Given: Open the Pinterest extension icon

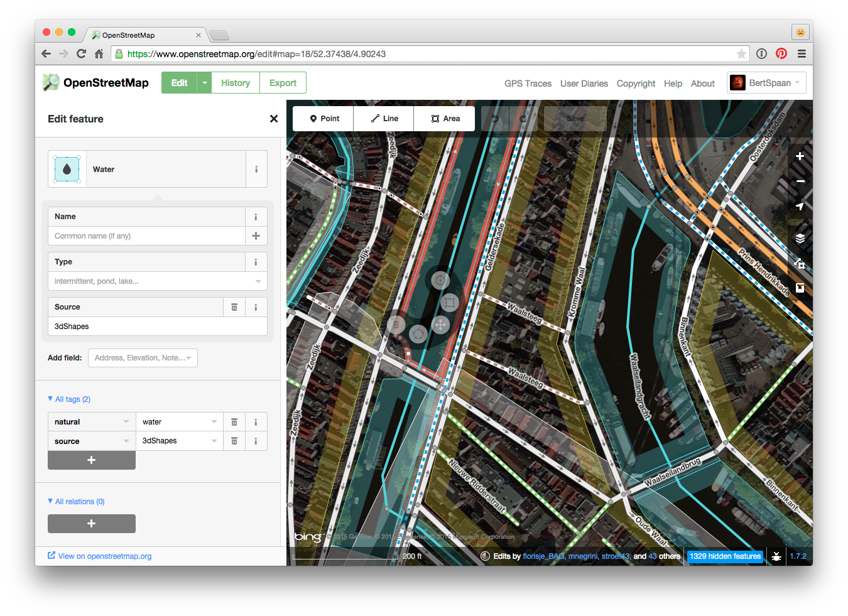Looking at the screenshot, I should [781, 54].
